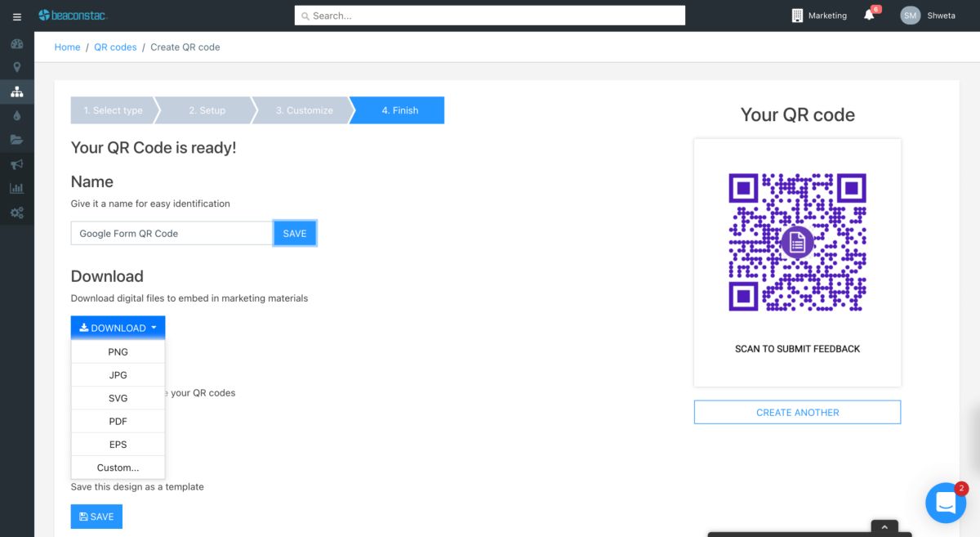The height and width of the screenshot is (537, 980).
Task: Click the Search field in the top bar
Action: [489, 15]
